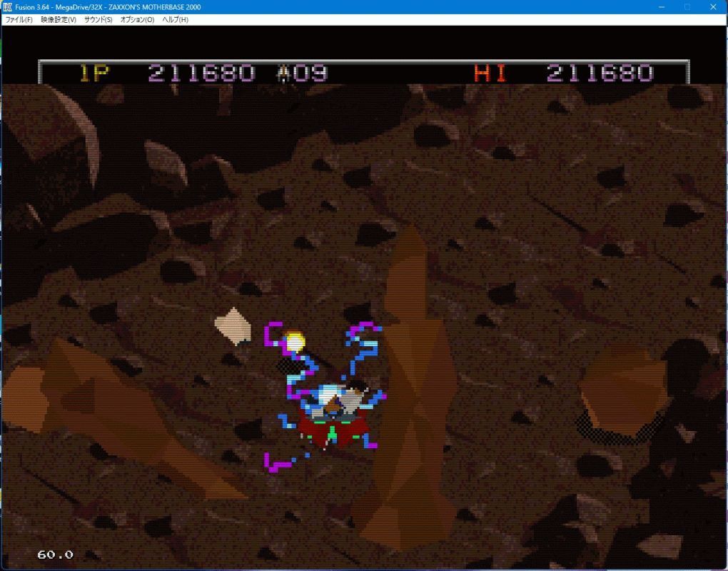
Task: Minimize the Fusion emulator window
Action: point(662,7)
